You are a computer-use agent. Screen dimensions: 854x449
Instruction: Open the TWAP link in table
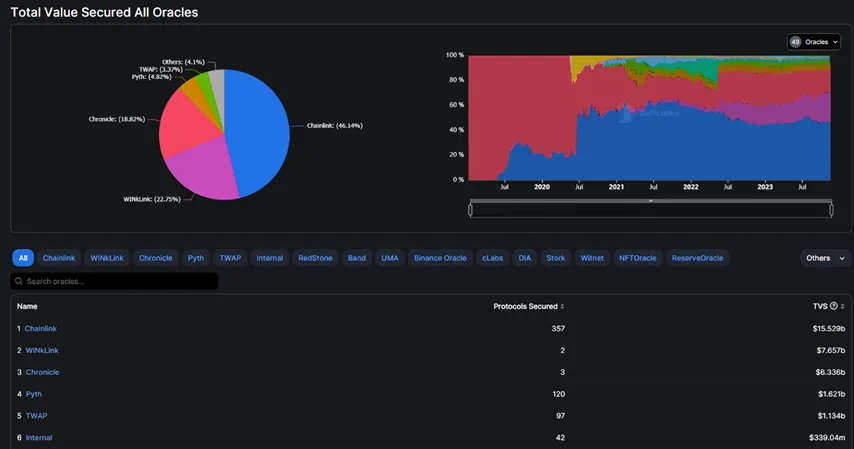[x=36, y=416]
